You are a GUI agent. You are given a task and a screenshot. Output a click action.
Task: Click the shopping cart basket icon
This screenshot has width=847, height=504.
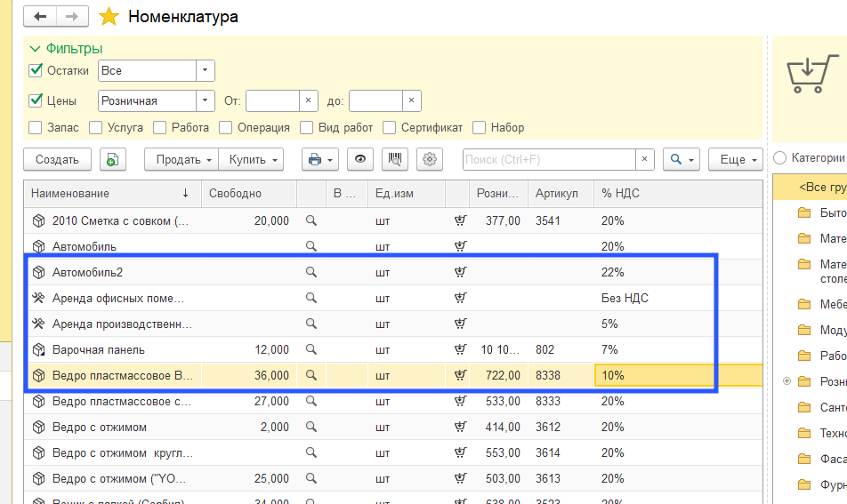click(x=811, y=74)
